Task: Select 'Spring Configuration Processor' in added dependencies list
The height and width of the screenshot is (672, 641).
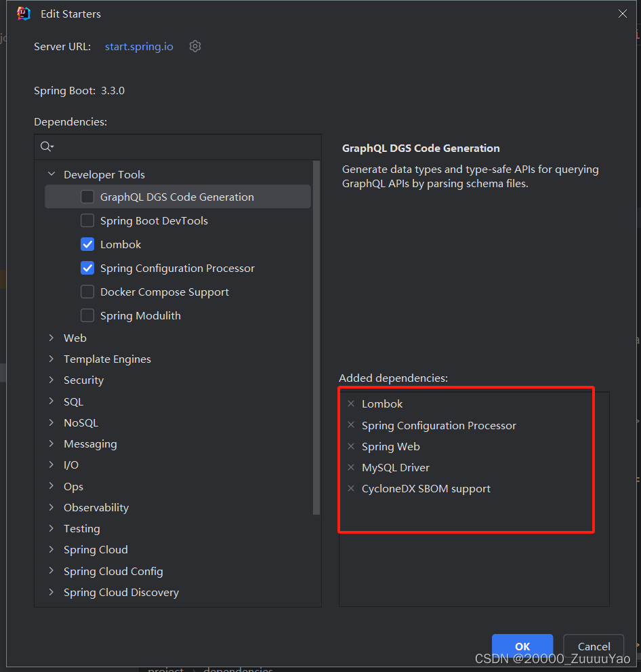Action: click(x=439, y=426)
